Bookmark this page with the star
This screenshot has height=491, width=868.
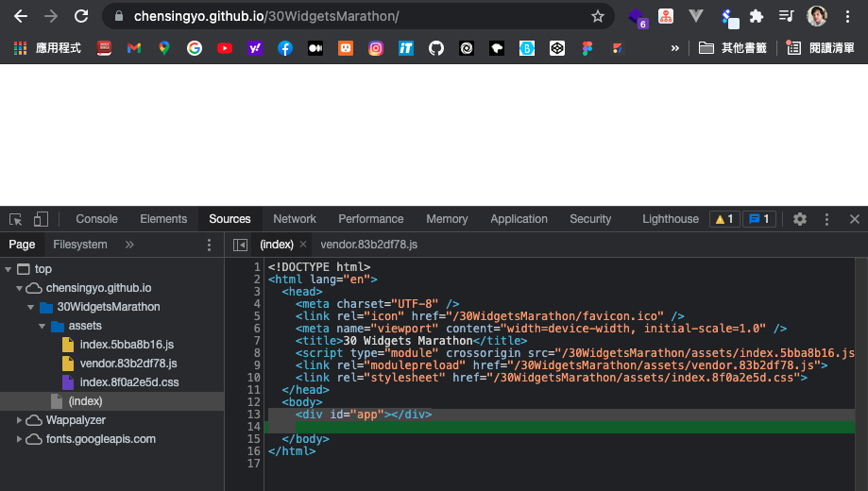(597, 17)
